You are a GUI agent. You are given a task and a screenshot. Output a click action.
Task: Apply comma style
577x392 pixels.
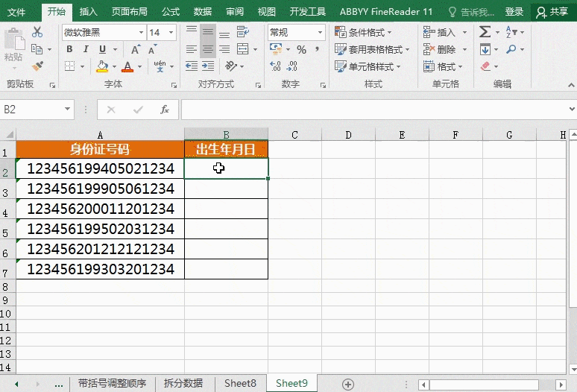(317, 49)
